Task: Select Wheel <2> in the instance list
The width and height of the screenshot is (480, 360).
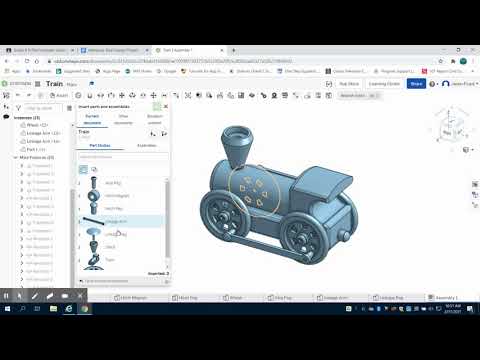Action: pyautogui.click(x=37, y=125)
